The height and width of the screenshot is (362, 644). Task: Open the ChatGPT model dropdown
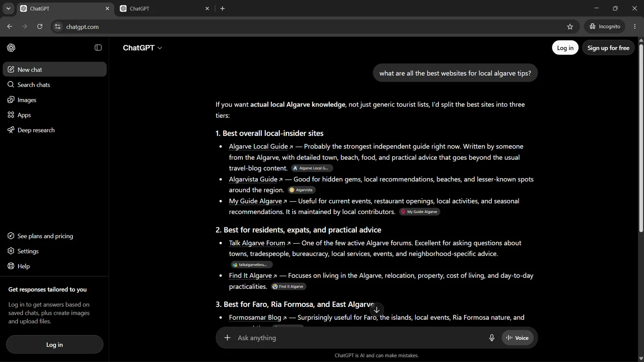click(142, 48)
